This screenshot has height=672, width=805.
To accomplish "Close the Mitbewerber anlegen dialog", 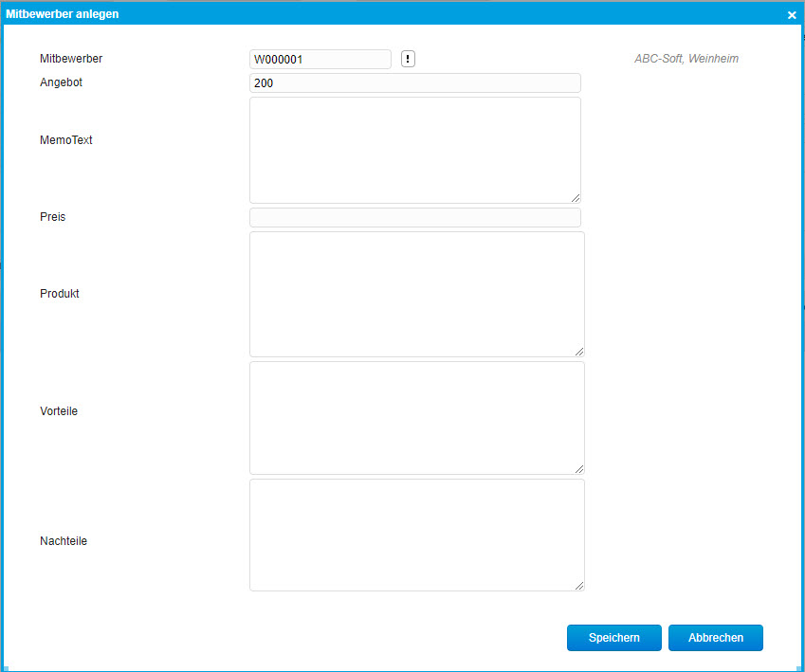I will 792,14.
